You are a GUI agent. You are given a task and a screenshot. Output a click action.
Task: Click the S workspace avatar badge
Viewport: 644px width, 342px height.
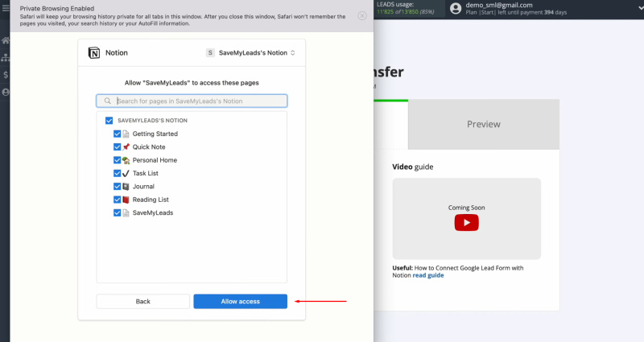pyautogui.click(x=210, y=52)
